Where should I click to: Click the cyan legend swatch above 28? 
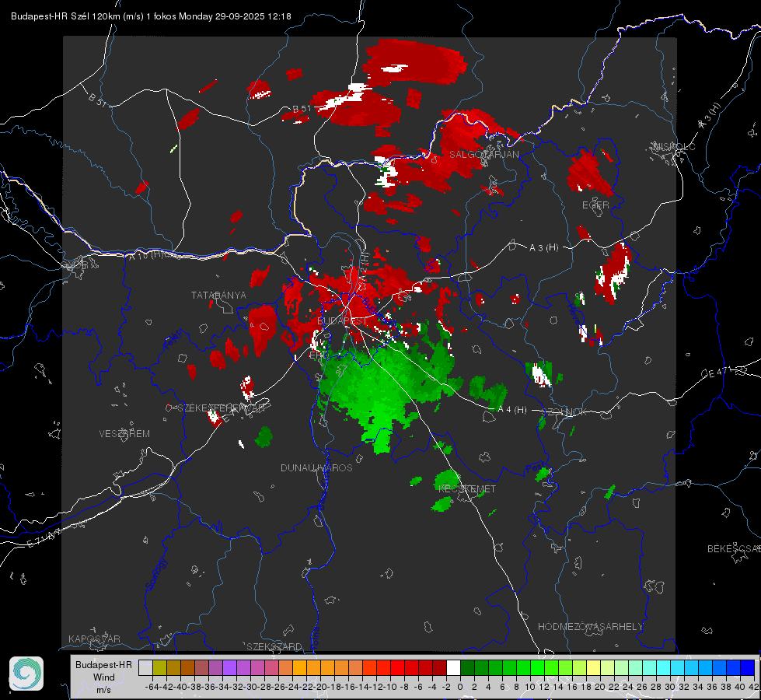[x=664, y=667]
